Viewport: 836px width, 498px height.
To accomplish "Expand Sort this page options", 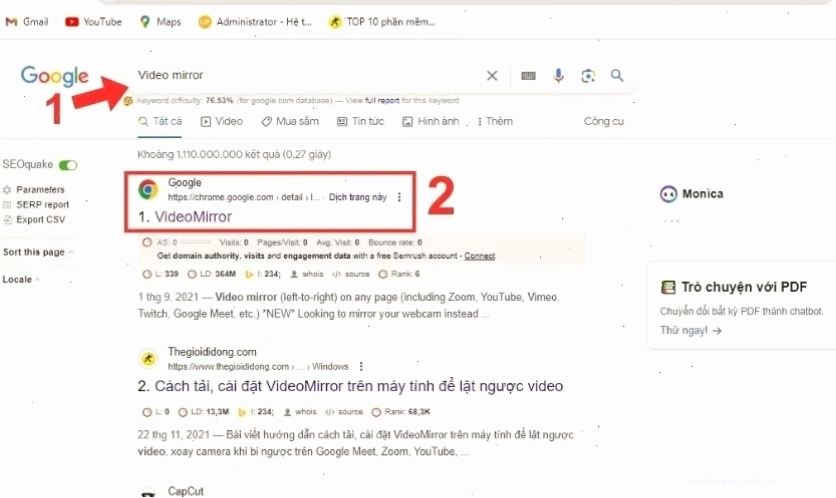I will [x=38, y=252].
